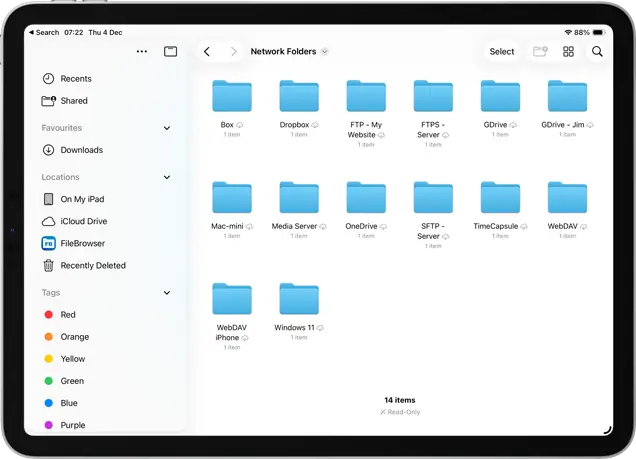The height and width of the screenshot is (459, 636).
Task: Open Recently Deleted in sidebar
Action: 92,265
